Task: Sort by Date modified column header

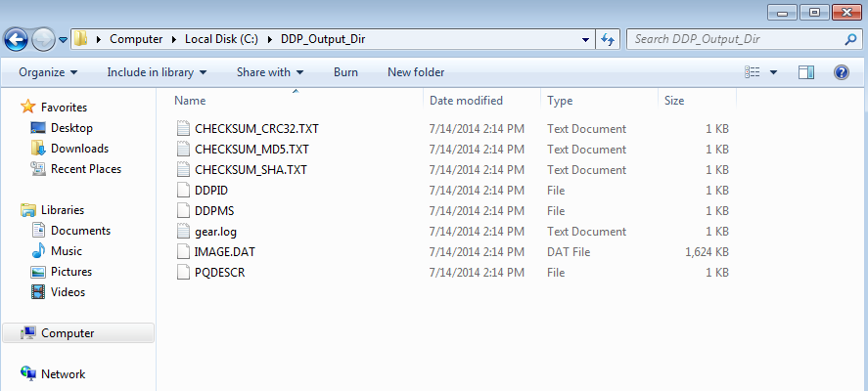Action: tap(466, 101)
